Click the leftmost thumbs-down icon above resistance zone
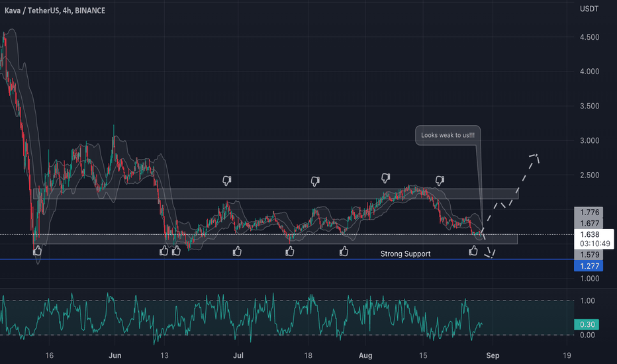This screenshot has height=364, width=617. pyautogui.click(x=226, y=181)
